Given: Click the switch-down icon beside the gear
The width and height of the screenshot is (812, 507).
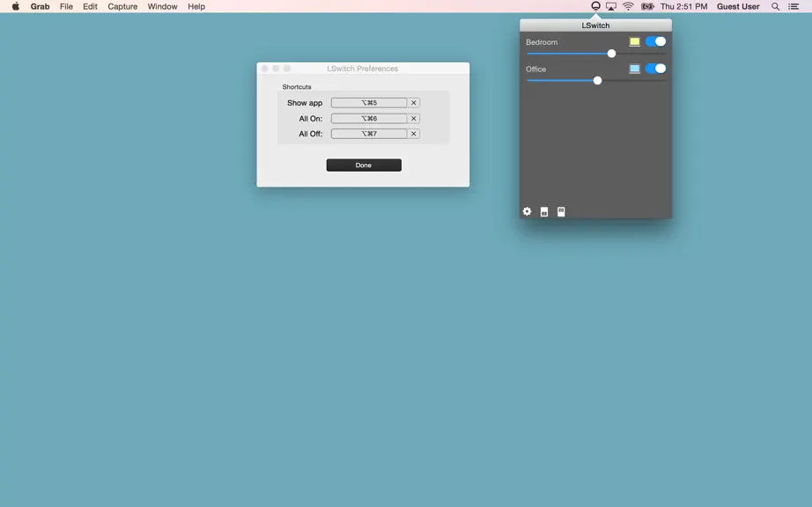Looking at the screenshot, I should tap(543, 211).
